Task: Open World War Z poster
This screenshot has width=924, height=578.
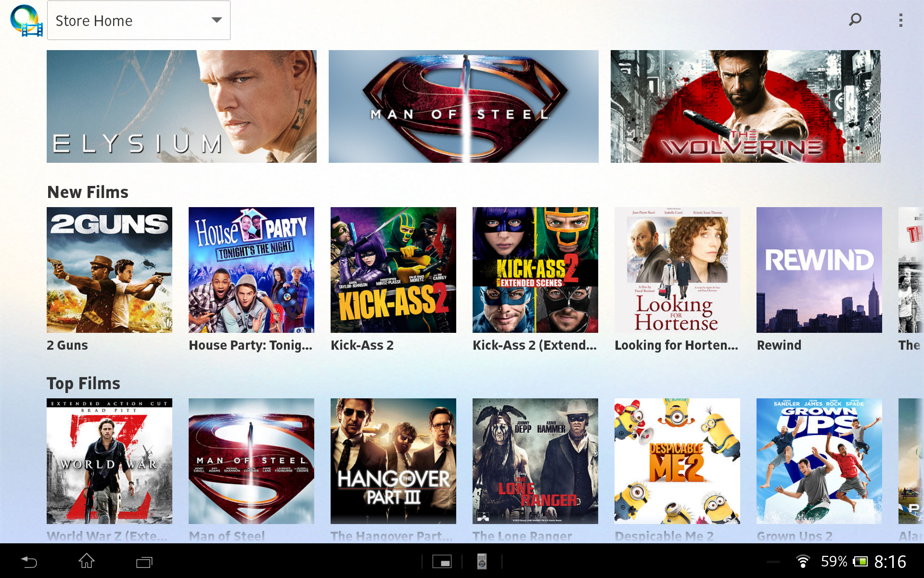Action: click(109, 461)
